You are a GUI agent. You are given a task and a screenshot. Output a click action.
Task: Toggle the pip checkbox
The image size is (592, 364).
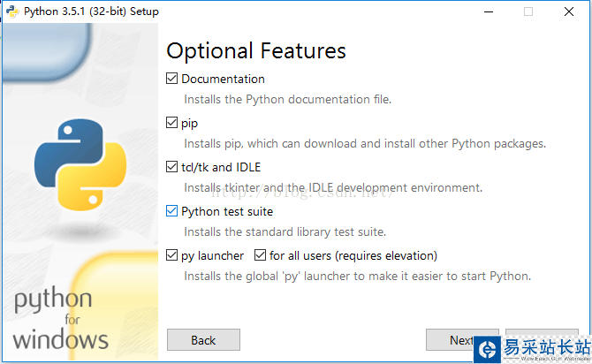(x=171, y=123)
